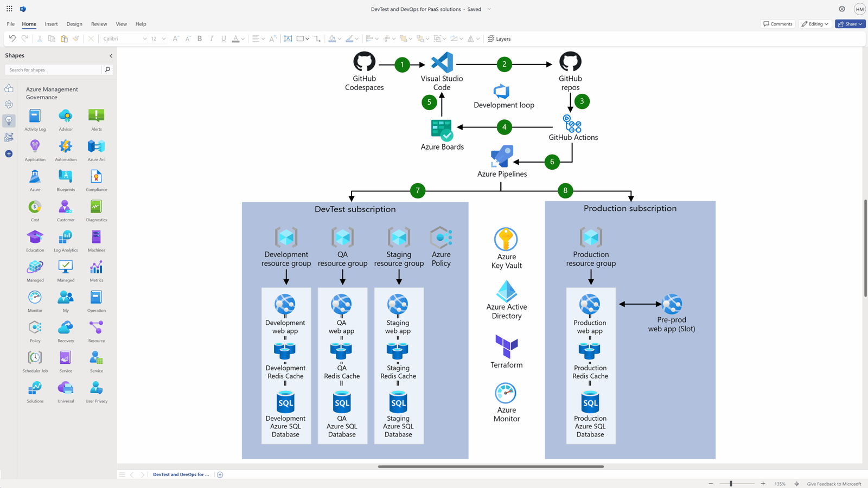The height and width of the screenshot is (488, 868).
Task: Open the Comments pane
Action: [777, 24]
